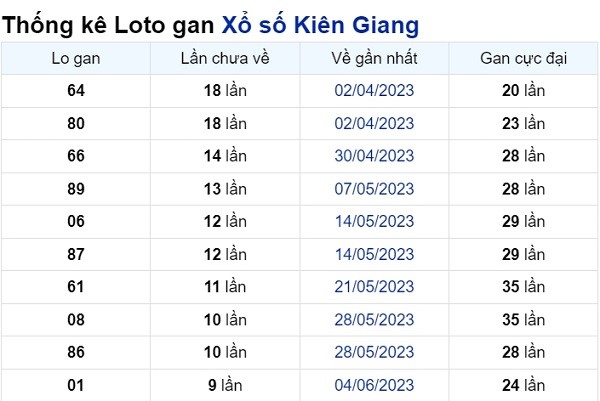Click the Lo gan column header
The height and width of the screenshot is (401, 600).
[x=76, y=59]
